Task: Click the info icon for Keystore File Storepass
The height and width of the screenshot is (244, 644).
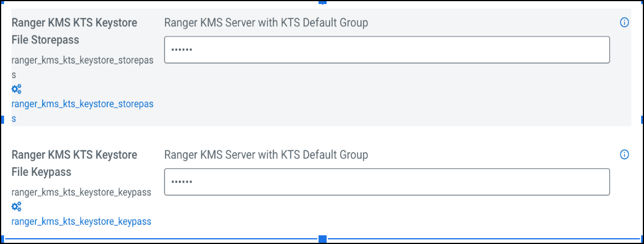Action: click(x=624, y=23)
